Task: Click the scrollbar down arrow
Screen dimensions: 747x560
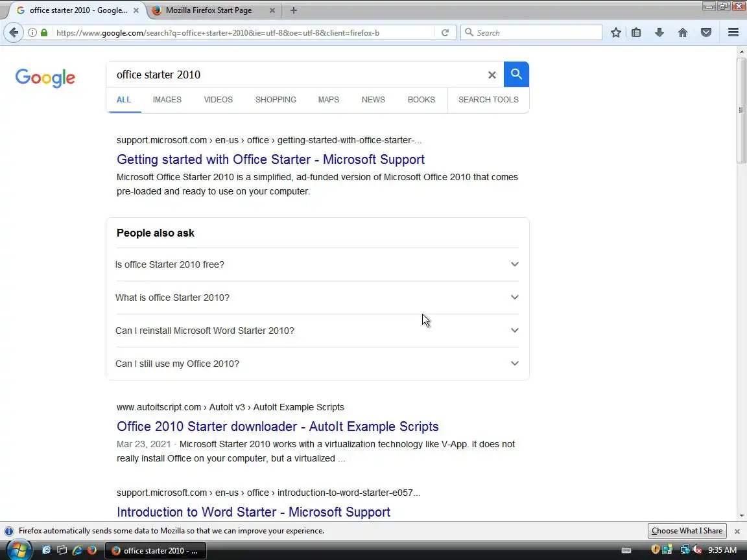Action: point(741,516)
